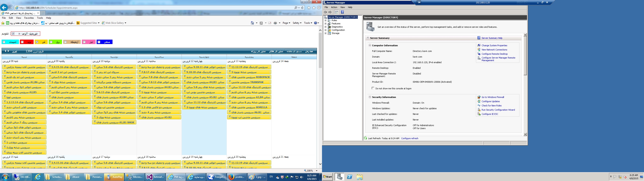Click the Server Manager details scrollbar thumb
644x181 pixels.
pyautogui.click(x=525, y=56)
